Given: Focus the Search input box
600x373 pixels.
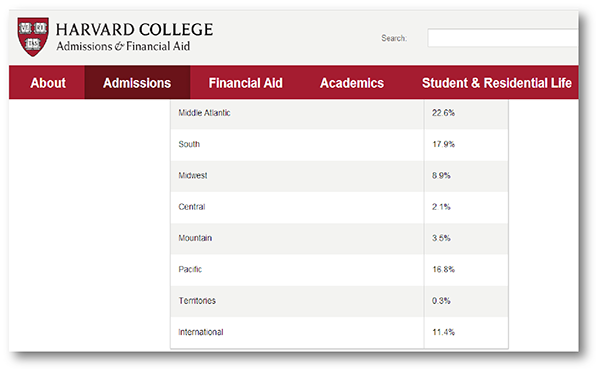Looking at the screenshot, I should [502, 38].
